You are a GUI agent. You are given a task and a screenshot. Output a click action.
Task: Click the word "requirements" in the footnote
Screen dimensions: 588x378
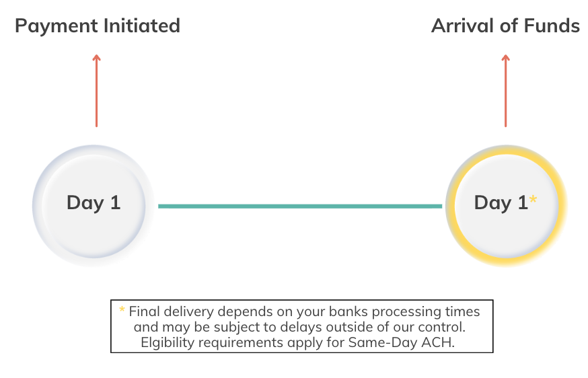(x=244, y=342)
